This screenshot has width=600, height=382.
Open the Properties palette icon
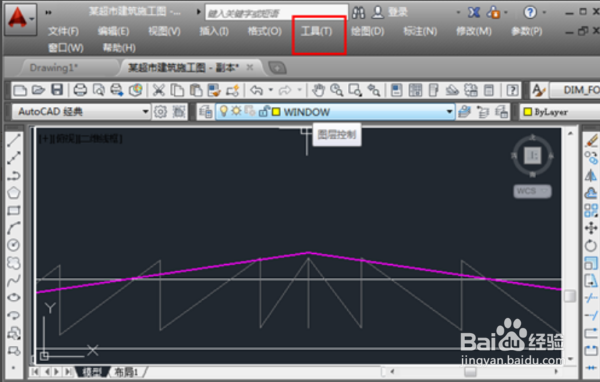[396, 90]
